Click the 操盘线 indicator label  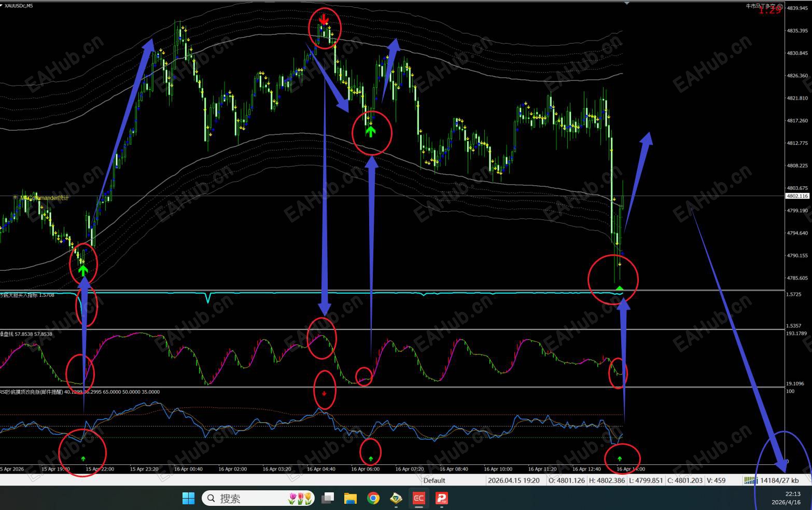point(26,334)
